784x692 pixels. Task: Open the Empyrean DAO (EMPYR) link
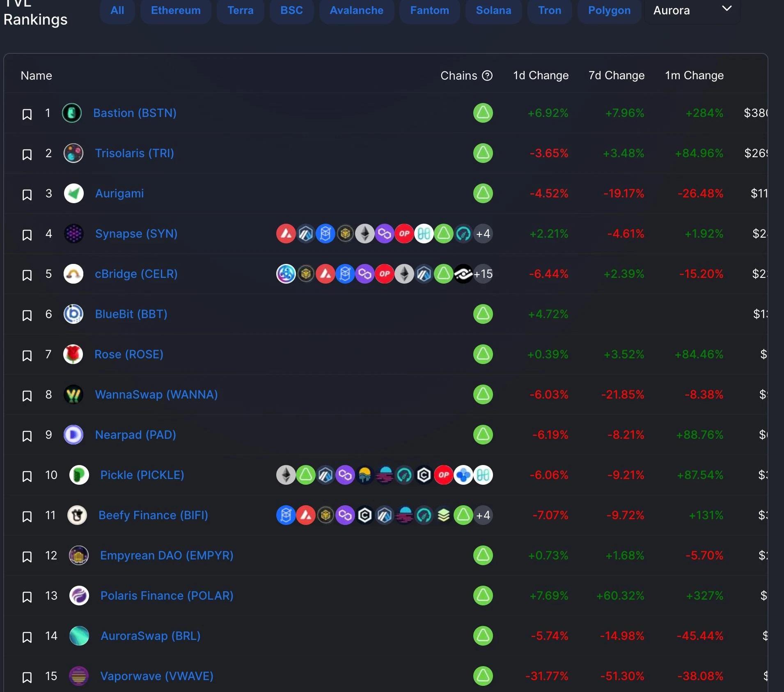pos(167,555)
